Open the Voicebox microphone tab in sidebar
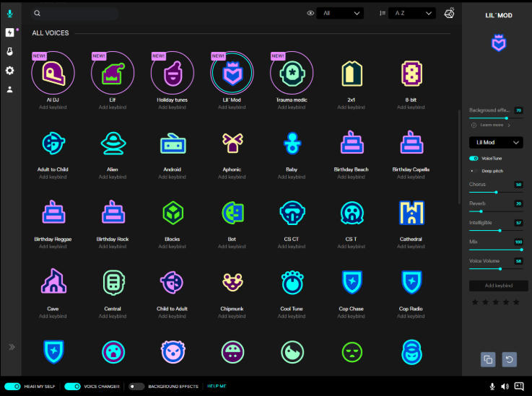The width and height of the screenshot is (532, 396). point(10,14)
